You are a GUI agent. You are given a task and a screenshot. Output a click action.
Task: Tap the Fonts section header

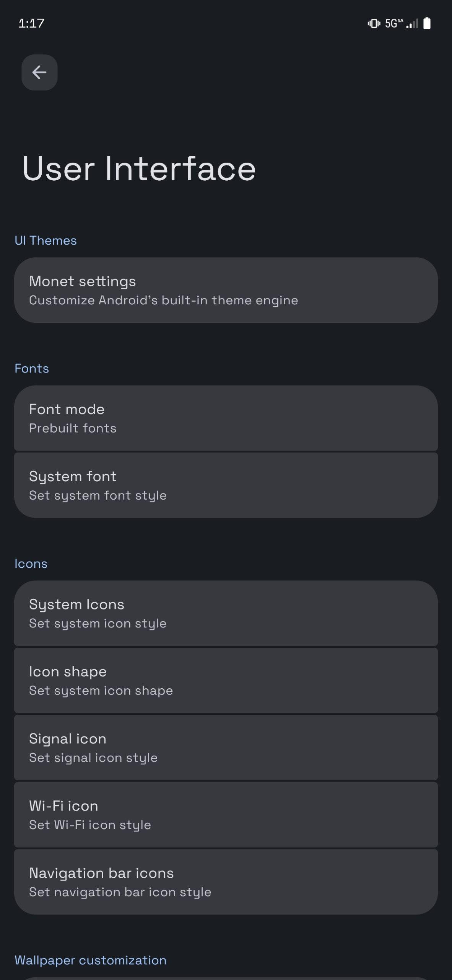[32, 368]
